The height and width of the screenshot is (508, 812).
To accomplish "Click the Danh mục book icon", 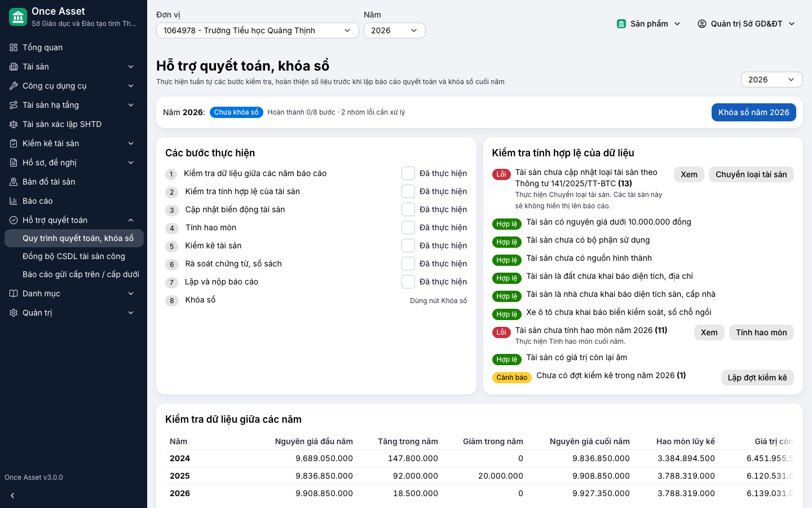I will pyautogui.click(x=14, y=294).
